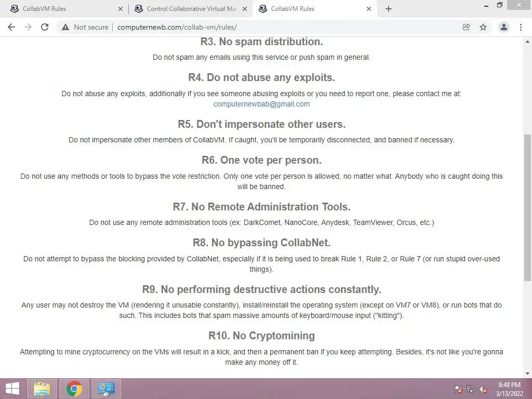Click the scrollbar up arrow
Screen dimensions: 532x399
(x=527, y=42)
